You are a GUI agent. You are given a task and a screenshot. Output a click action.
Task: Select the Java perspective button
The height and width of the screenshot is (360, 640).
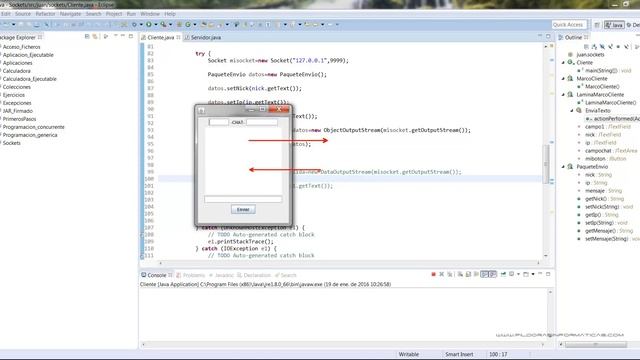coord(614,25)
